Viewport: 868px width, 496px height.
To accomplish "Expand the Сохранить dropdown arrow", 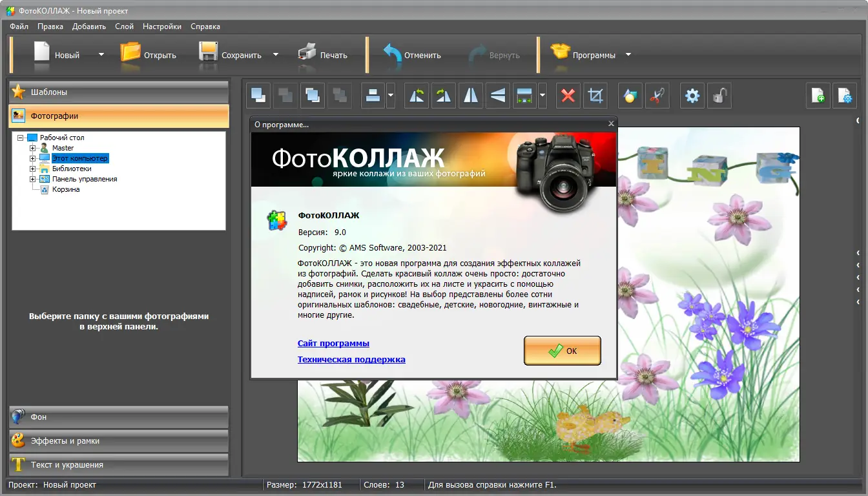I will click(x=276, y=54).
